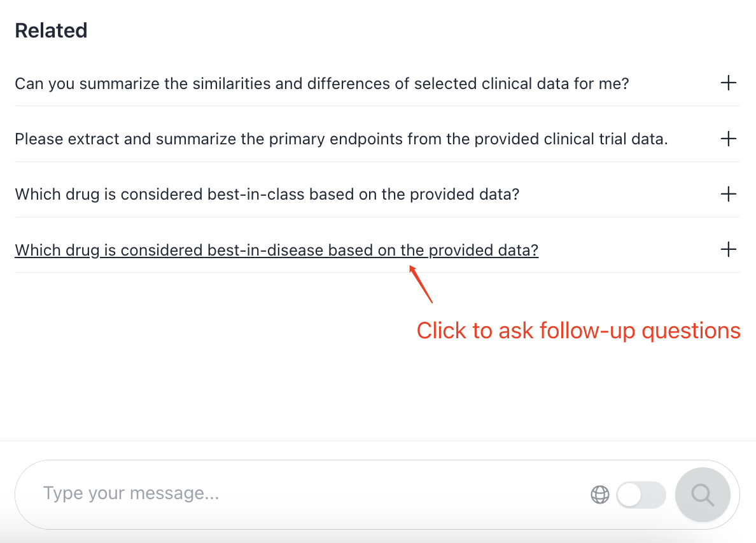Open the underlined best-in-disease drug question
Screen dimensions: 756x543
click(x=276, y=250)
